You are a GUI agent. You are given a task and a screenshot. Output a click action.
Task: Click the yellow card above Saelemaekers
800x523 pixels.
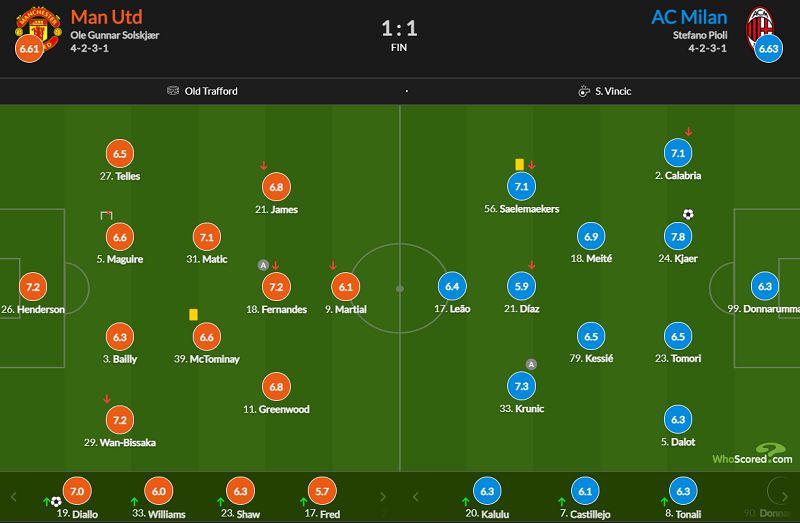(x=519, y=164)
